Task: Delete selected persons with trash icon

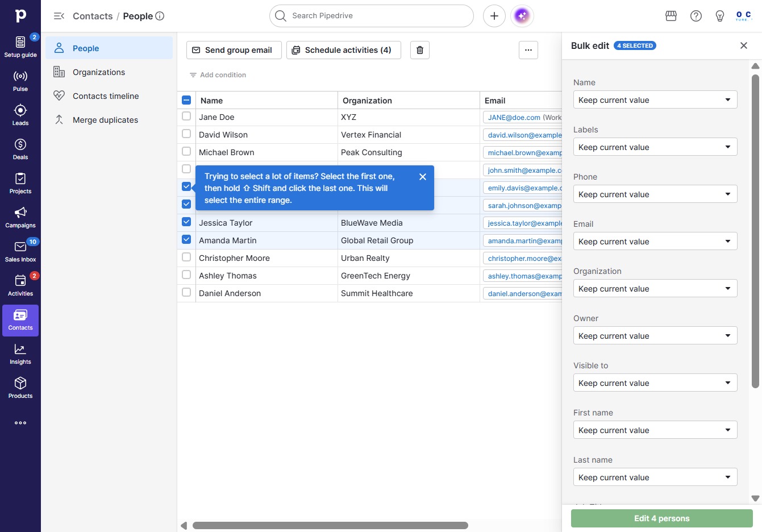Action: point(420,50)
